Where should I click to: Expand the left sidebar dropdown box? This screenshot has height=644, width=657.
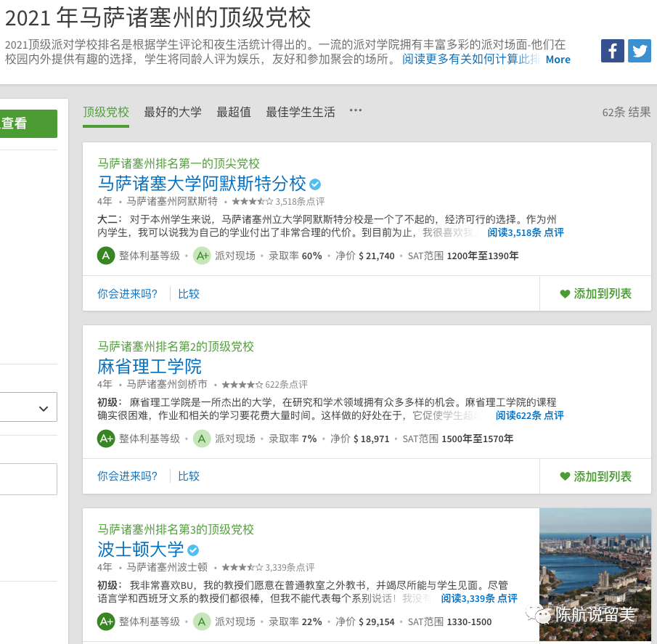point(29,409)
